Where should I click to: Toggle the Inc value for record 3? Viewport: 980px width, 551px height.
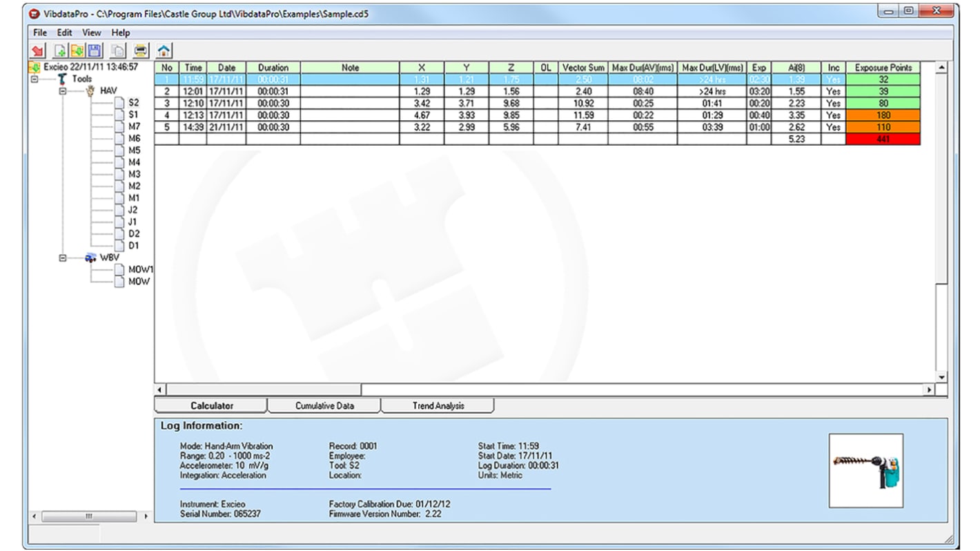(834, 102)
